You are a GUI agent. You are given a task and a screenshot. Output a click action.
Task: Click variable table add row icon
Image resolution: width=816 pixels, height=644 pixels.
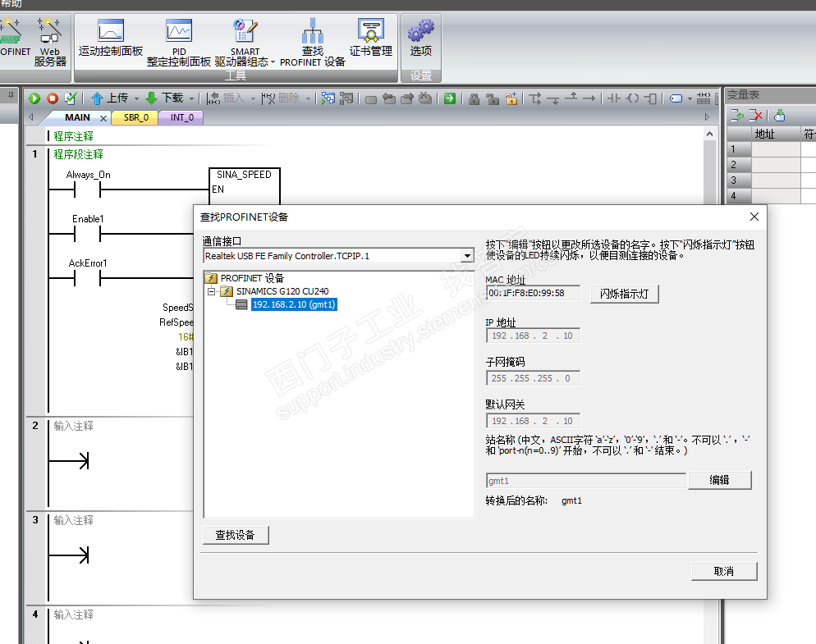pyautogui.click(x=737, y=116)
